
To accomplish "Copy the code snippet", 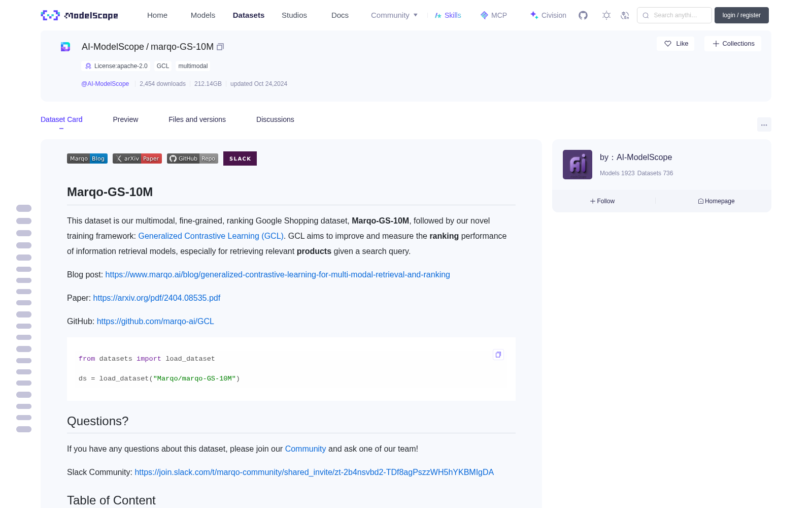I will (x=498, y=355).
